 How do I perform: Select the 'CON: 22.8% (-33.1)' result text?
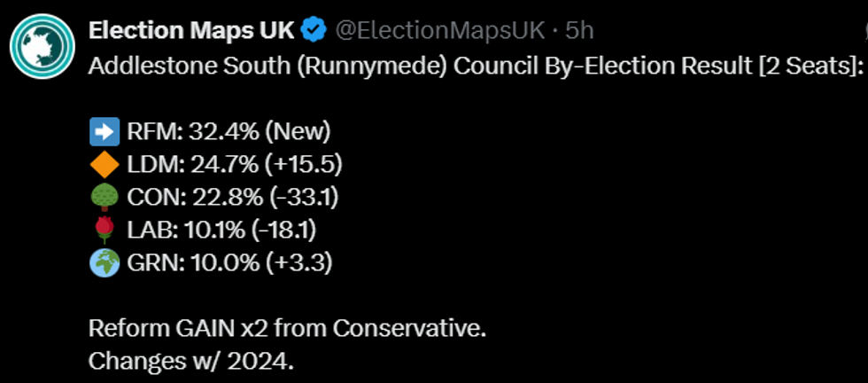(x=236, y=198)
